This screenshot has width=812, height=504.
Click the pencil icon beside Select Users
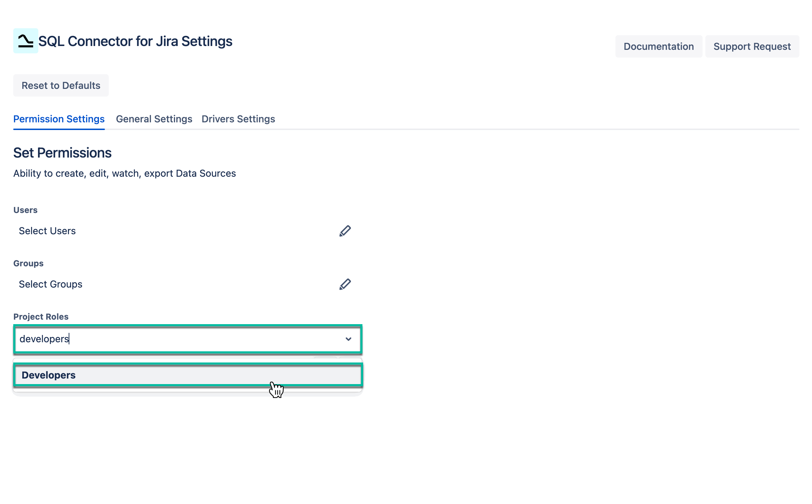click(x=345, y=230)
